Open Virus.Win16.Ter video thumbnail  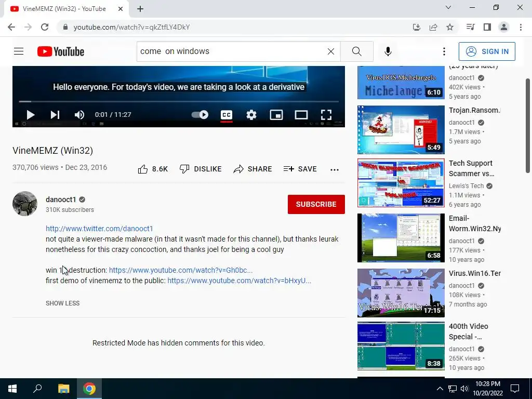(401, 293)
